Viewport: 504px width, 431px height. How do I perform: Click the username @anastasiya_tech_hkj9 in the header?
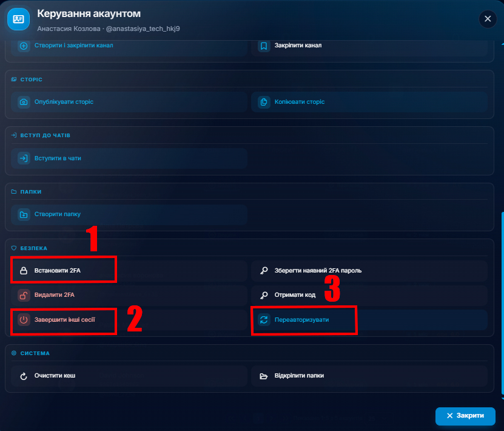(x=143, y=29)
